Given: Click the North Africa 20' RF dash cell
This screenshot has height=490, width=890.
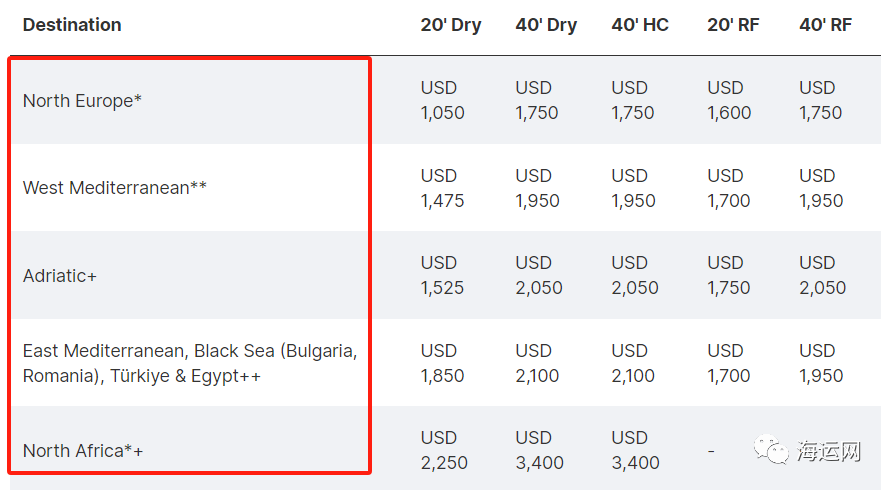Looking at the screenshot, I should (x=711, y=451).
